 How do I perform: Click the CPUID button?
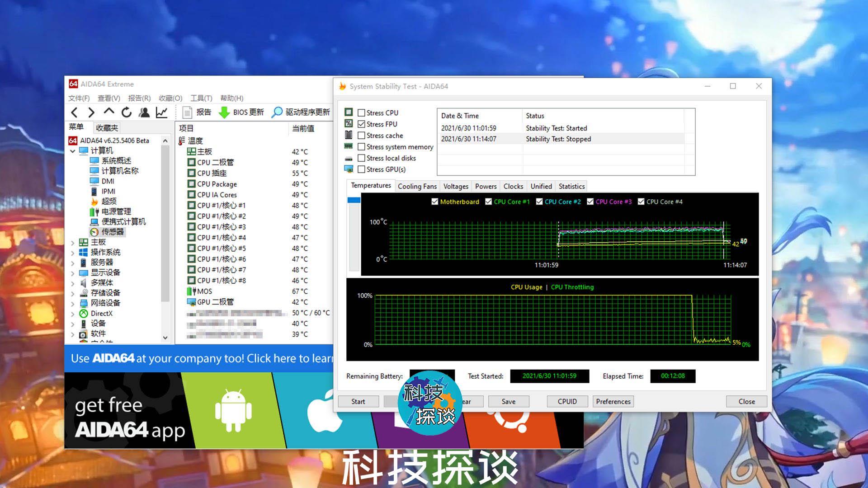[x=567, y=401]
